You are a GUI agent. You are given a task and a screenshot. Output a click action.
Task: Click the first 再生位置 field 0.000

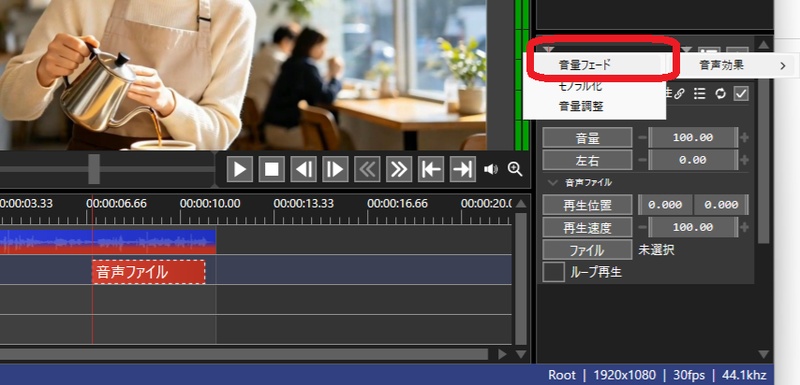click(x=665, y=204)
